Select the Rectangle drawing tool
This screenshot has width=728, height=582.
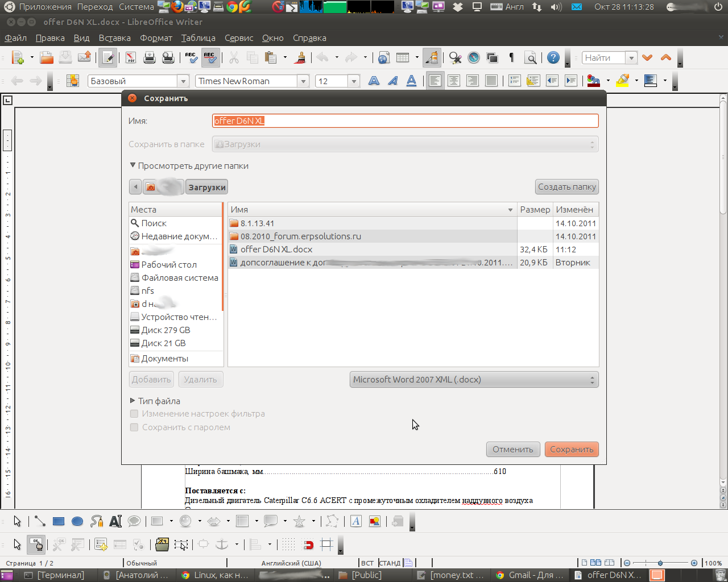[x=59, y=521]
